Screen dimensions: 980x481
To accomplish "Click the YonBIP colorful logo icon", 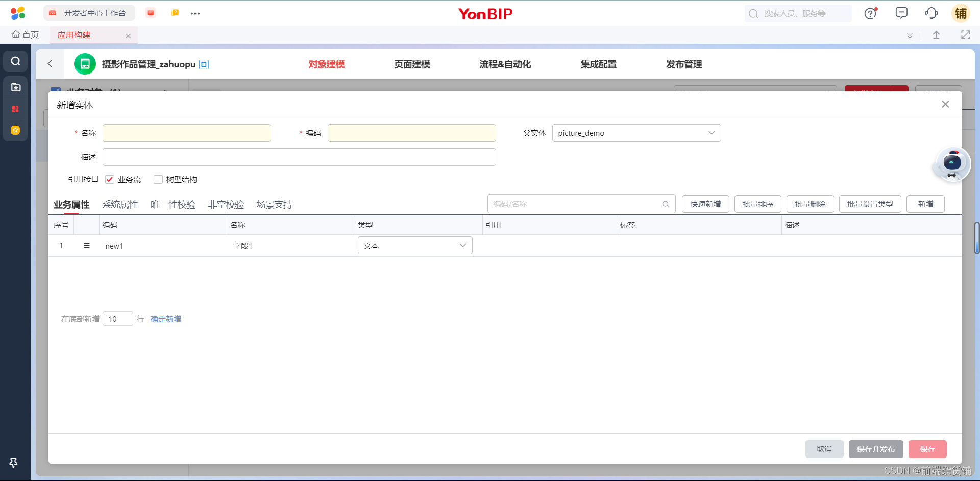I will click(18, 13).
